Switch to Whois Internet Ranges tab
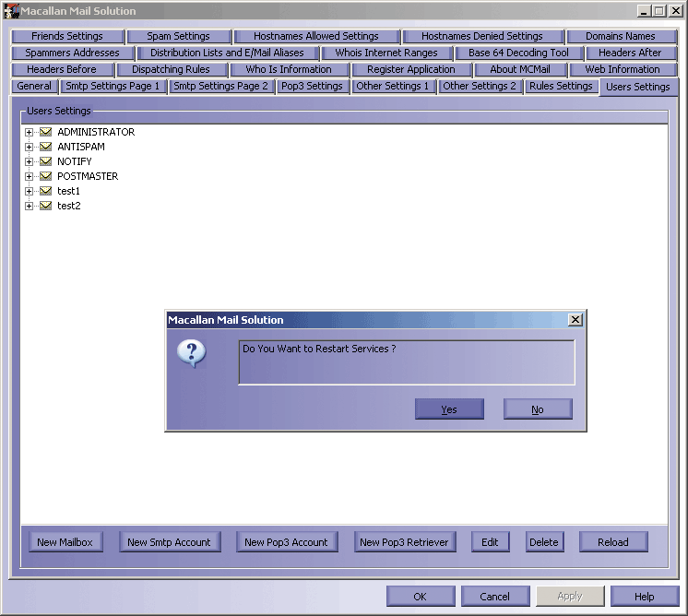 (386, 53)
